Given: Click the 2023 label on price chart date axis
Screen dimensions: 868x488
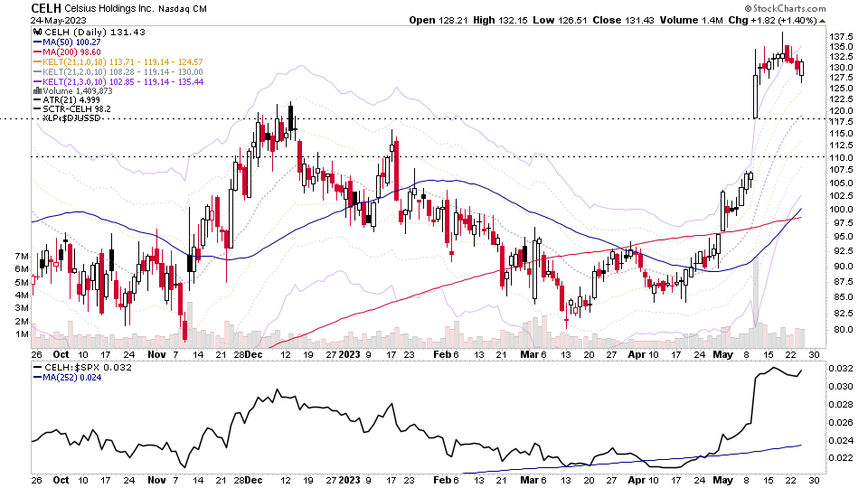Looking at the screenshot, I should pos(349,354).
